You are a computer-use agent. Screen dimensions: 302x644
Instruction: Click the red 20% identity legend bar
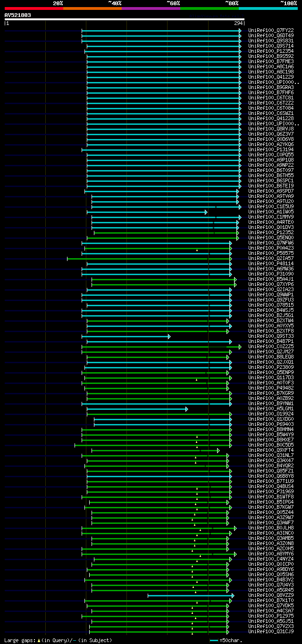click(x=34, y=8)
